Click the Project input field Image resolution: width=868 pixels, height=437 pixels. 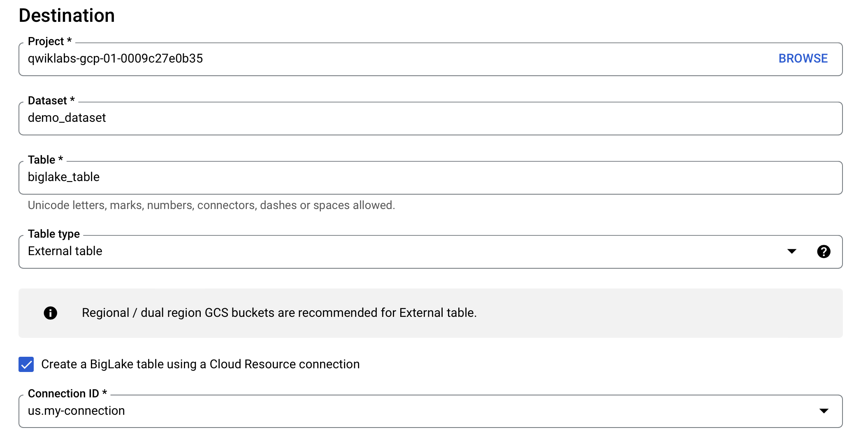[370, 59]
